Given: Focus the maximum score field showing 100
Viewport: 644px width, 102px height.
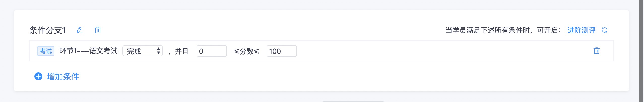Looking at the screenshot, I should pyautogui.click(x=281, y=51).
